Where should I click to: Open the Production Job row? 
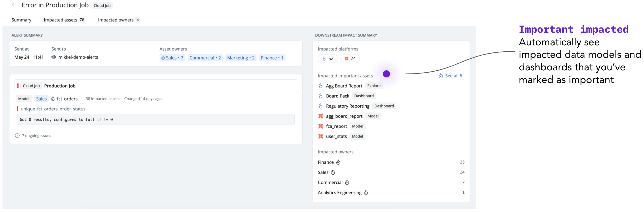(x=156, y=86)
